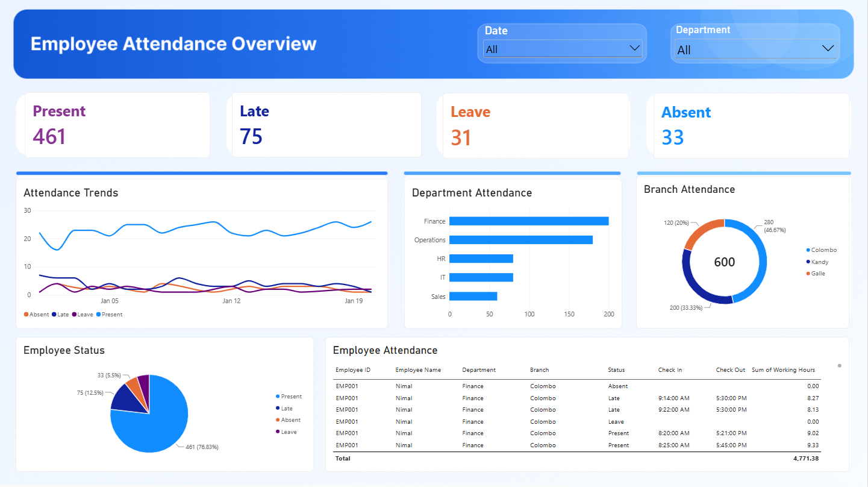Sort table by Employee ID column header

tap(353, 370)
